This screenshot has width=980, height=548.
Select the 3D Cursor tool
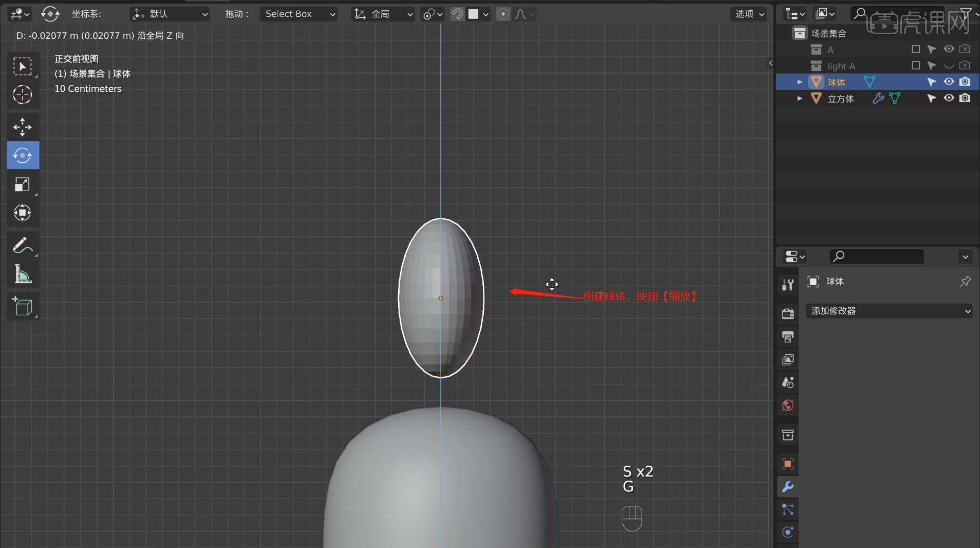pyautogui.click(x=22, y=95)
